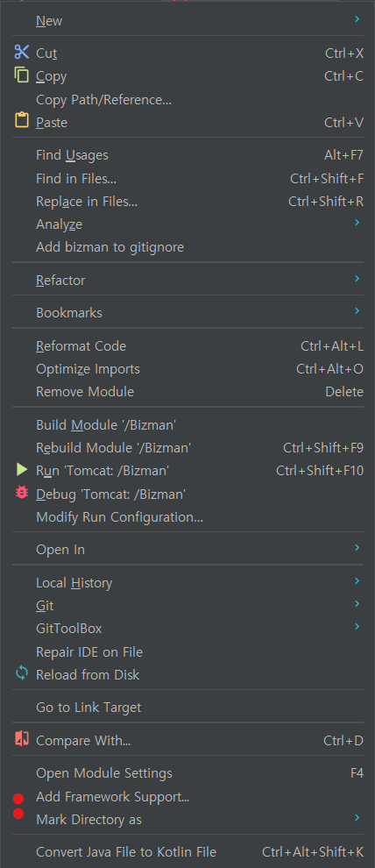Click the Reload from Disk icon
The width and height of the screenshot is (375, 868).
(x=22, y=673)
